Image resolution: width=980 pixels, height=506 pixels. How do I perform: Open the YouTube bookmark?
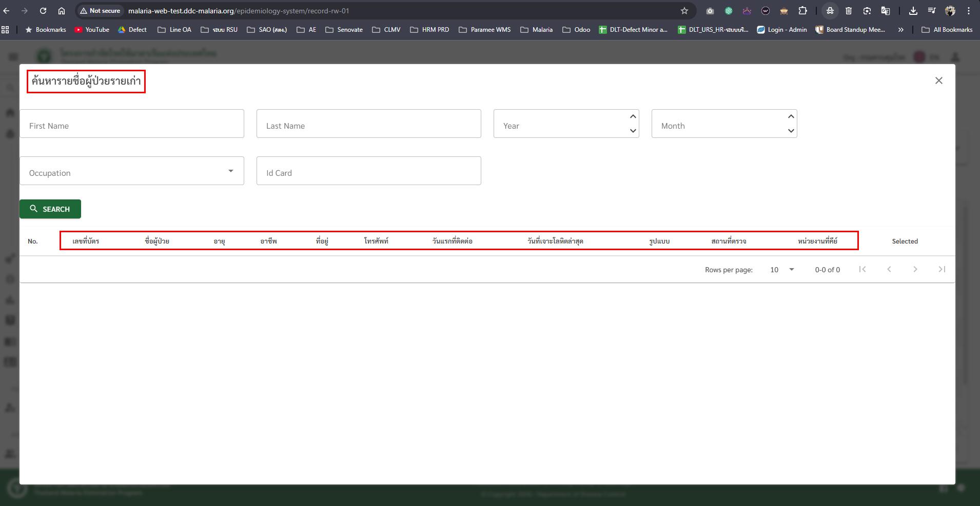click(92, 30)
